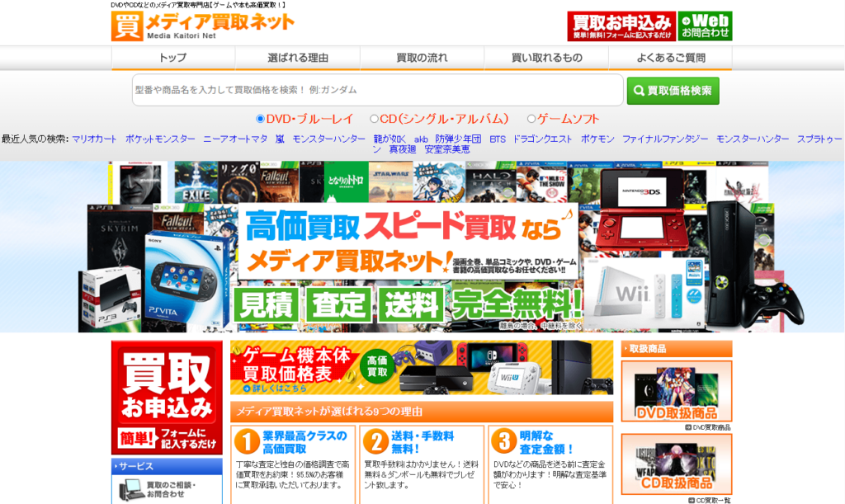Open the CD取扱商品 thumbnail
845x504 pixels.
click(677, 464)
